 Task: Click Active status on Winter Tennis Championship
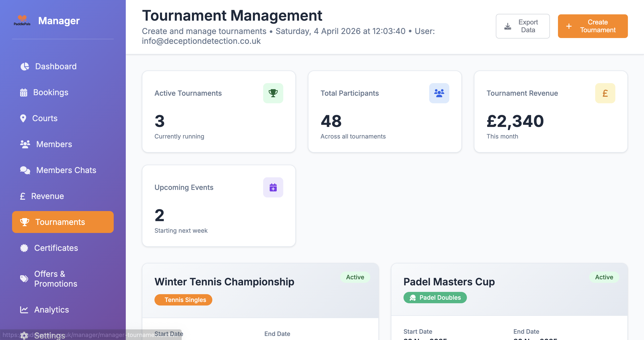(355, 277)
